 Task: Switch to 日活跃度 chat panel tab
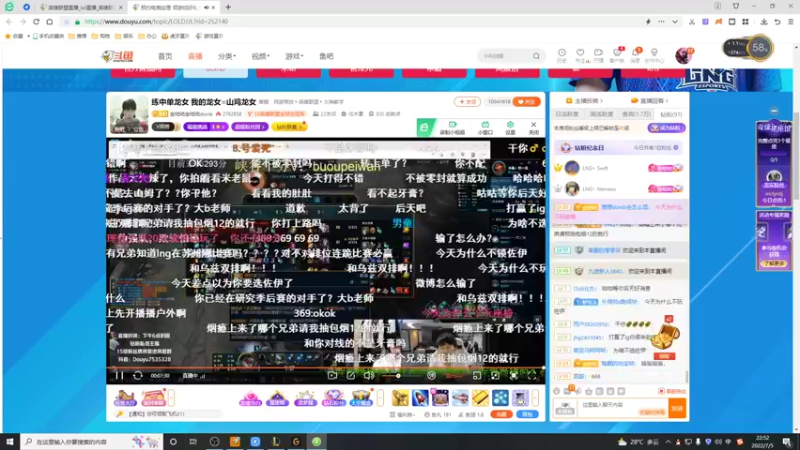567,114
